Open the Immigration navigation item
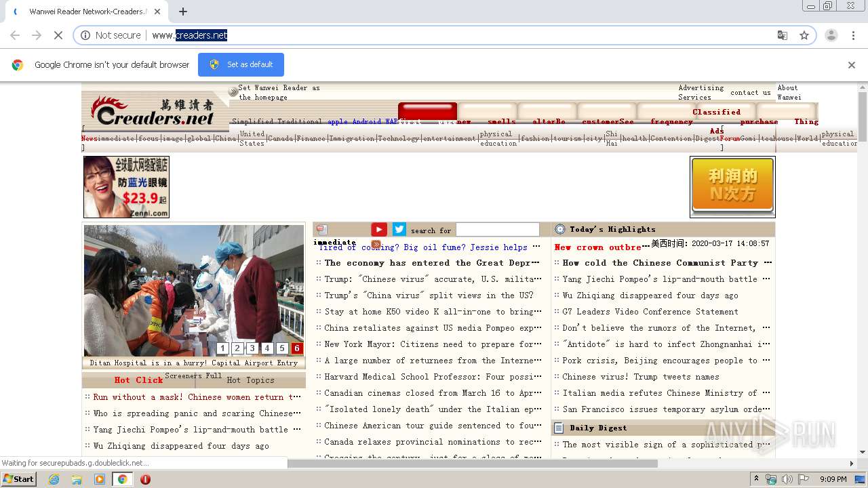The image size is (868, 488). [x=352, y=138]
